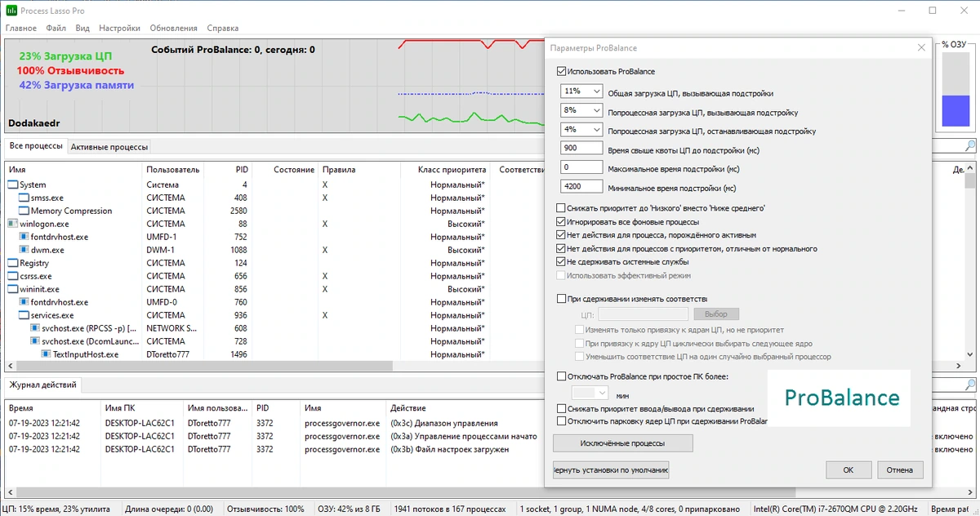Click the Registry process icon
This screenshot has height=516, width=980.
coord(12,263)
